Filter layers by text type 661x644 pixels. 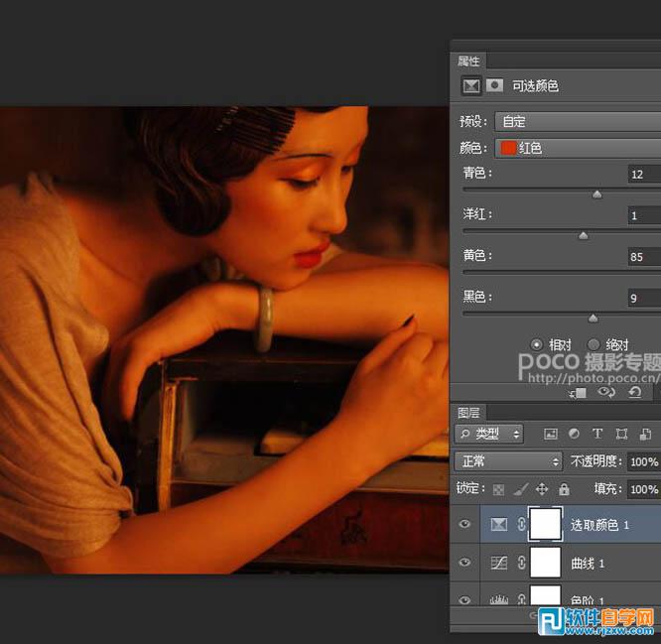pyautogui.click(x=597, y=434)
